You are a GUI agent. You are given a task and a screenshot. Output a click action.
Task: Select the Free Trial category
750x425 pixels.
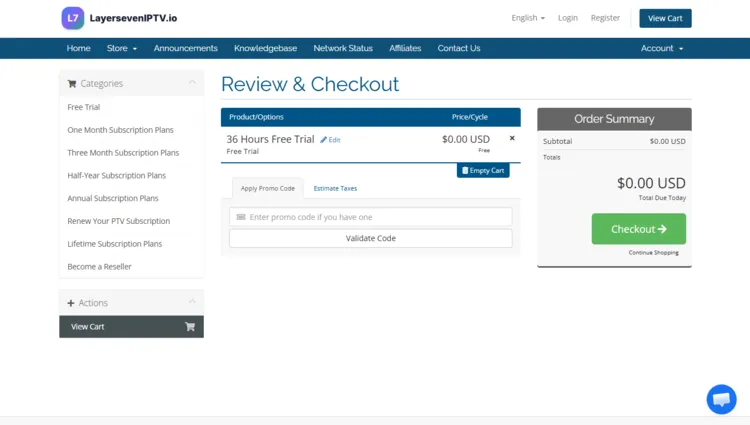click(x=132, y=107)
